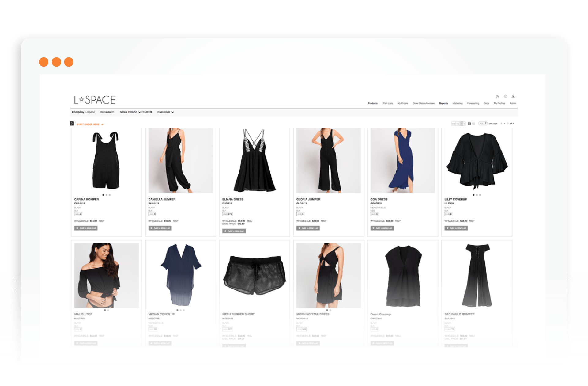Image resolution: width=588 pixels, height=386 pixels.
Task: Go to My Orders
Action: 403,103
